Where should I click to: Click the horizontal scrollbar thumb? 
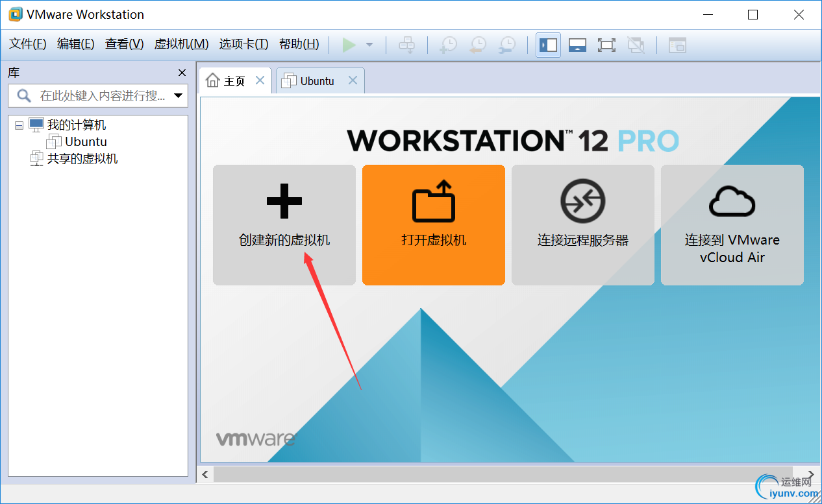[503, 474]
